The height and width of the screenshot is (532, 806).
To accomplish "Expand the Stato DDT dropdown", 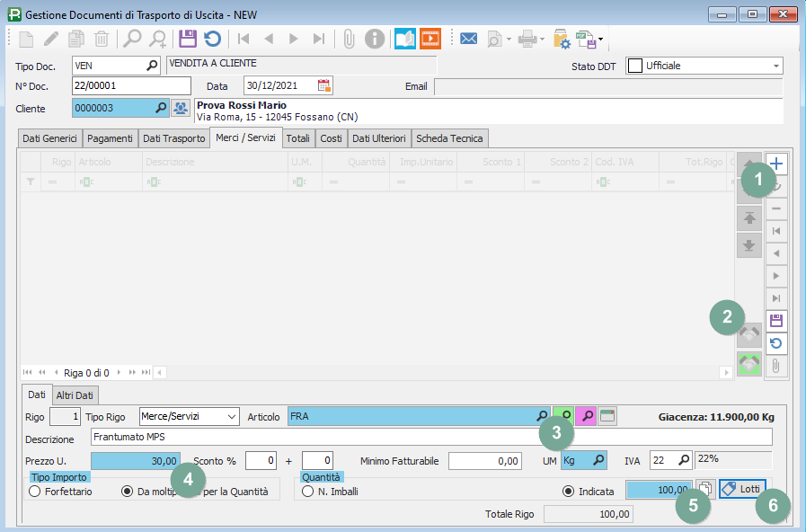I will 775,66.
